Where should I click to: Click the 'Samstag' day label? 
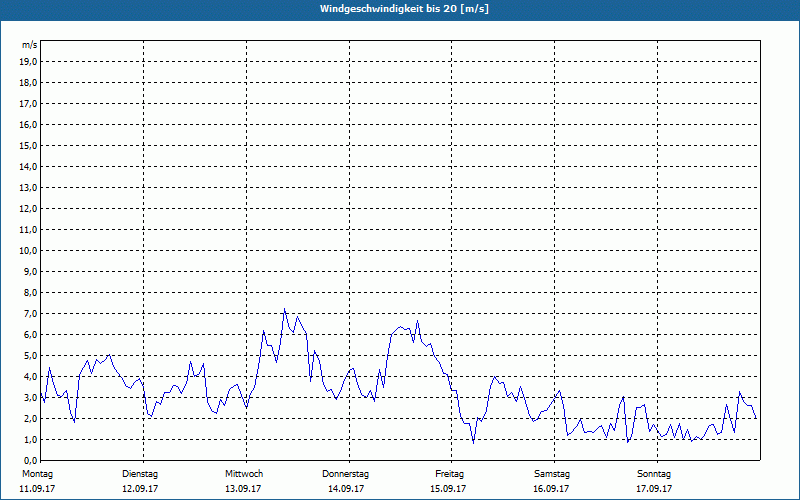pos(552,474)
